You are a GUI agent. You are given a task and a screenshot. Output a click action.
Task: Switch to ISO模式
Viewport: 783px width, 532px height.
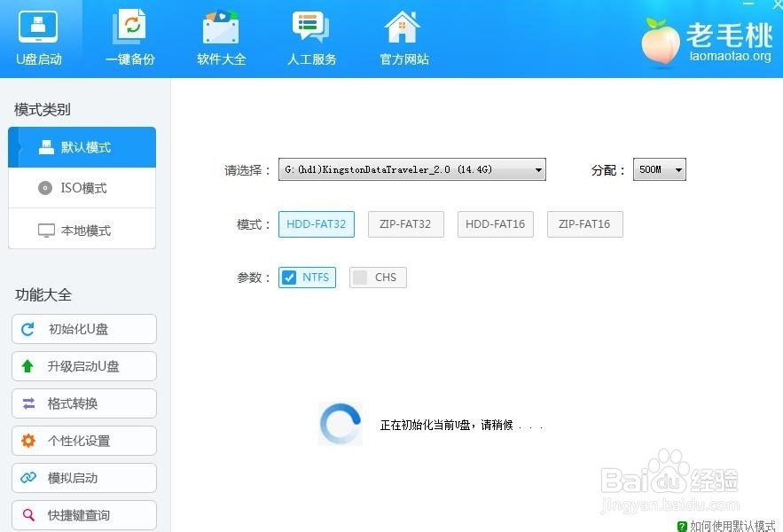pyautogui.click(x=82, y=188)
